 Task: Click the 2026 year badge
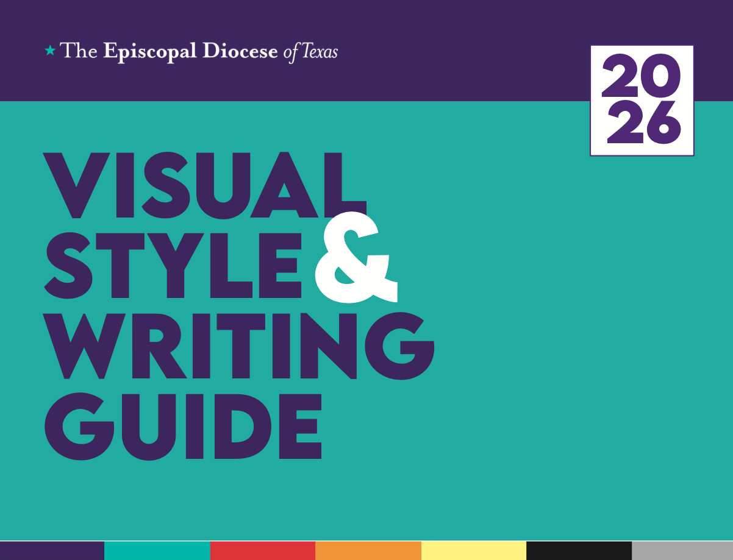(642, 101)
